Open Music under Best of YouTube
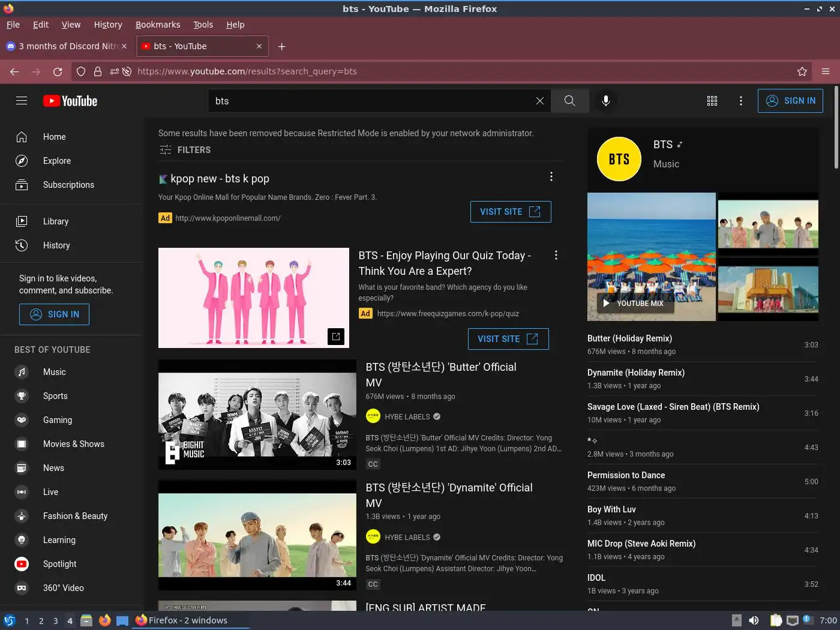The image size is (840, 630). pos(71,372)
